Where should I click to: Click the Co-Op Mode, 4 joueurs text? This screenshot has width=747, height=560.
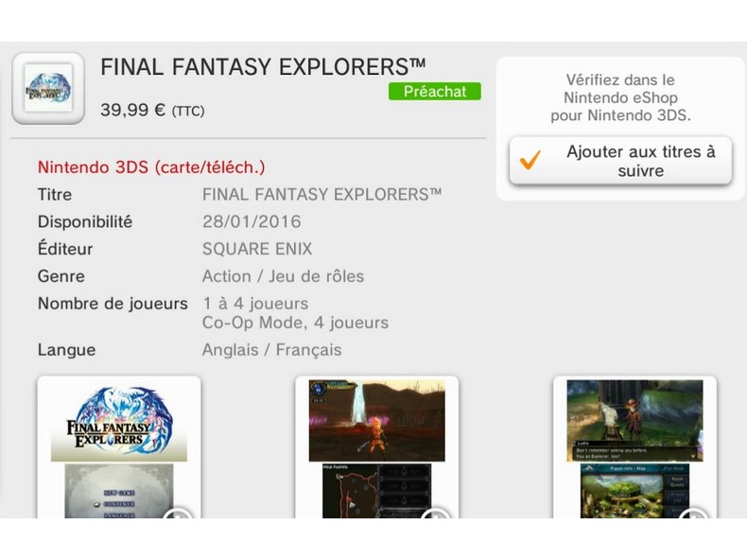point(295,323)
